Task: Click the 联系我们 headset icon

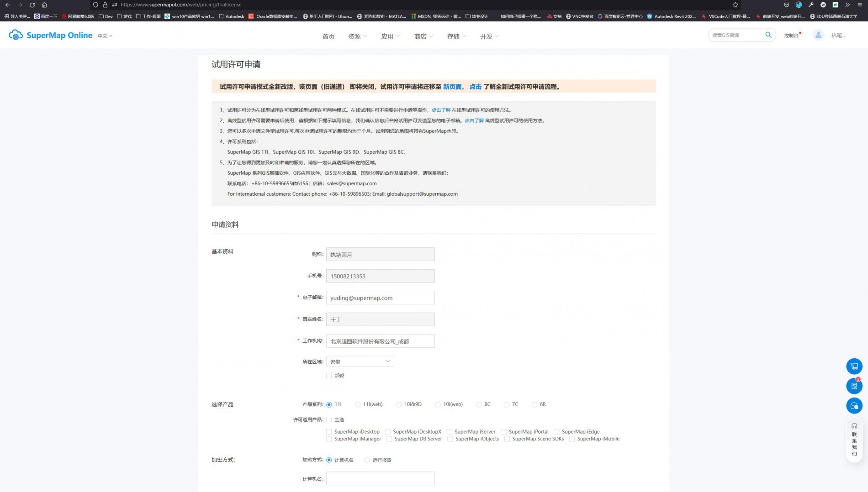Action: coord(854,426)
